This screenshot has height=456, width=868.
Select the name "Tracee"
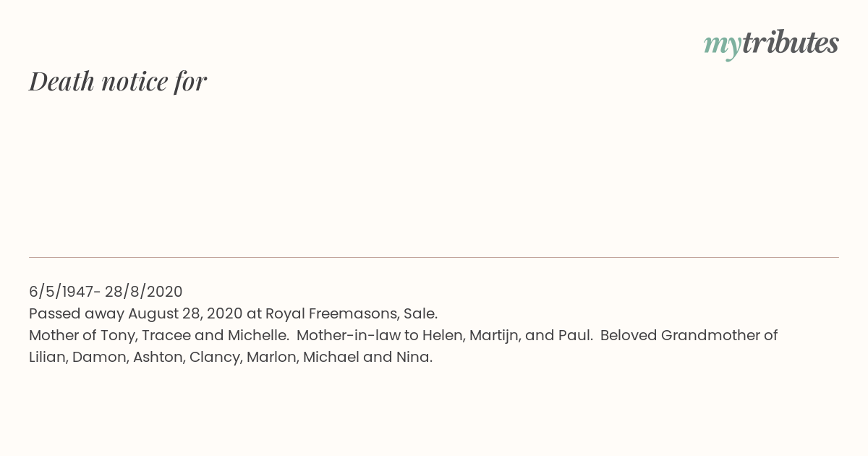tap(166, 335)
